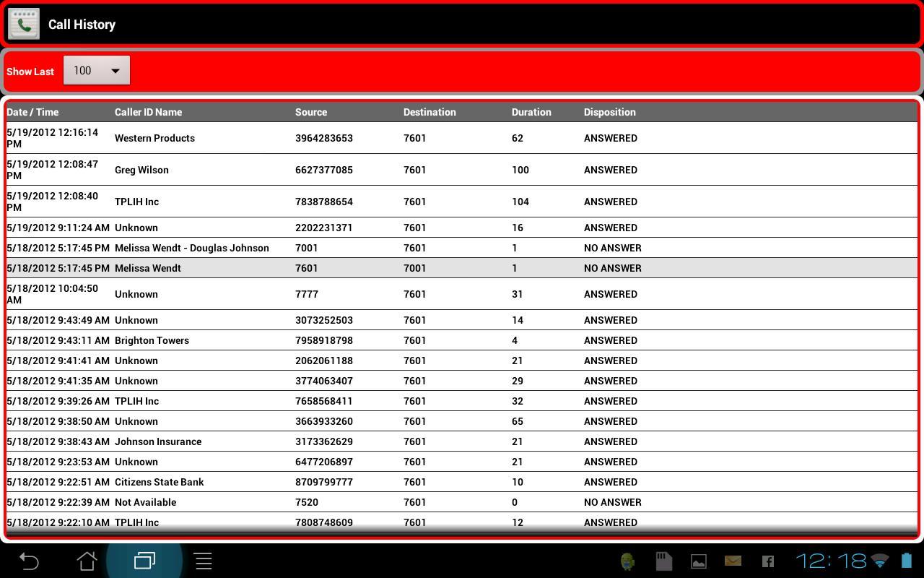Tap the SD card notification icon
924x578 pixels.
pos(663,560)
